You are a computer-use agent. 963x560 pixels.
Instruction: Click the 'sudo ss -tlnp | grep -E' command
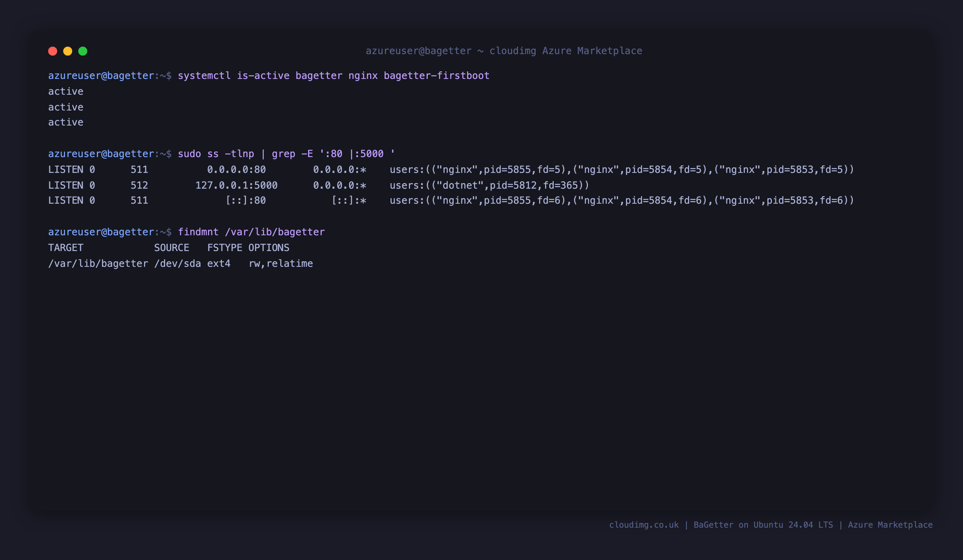[287, 154]
